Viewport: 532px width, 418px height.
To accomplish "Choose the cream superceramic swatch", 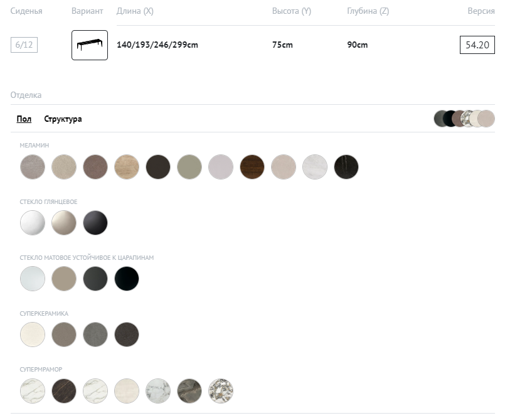I will (33, 335).
